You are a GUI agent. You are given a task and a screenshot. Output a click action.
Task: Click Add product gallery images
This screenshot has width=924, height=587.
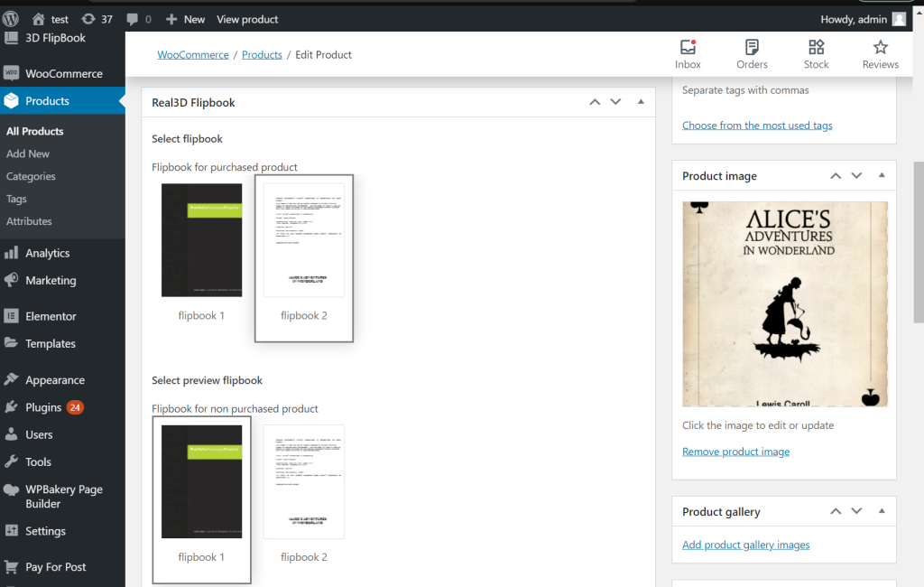(745, 545)
